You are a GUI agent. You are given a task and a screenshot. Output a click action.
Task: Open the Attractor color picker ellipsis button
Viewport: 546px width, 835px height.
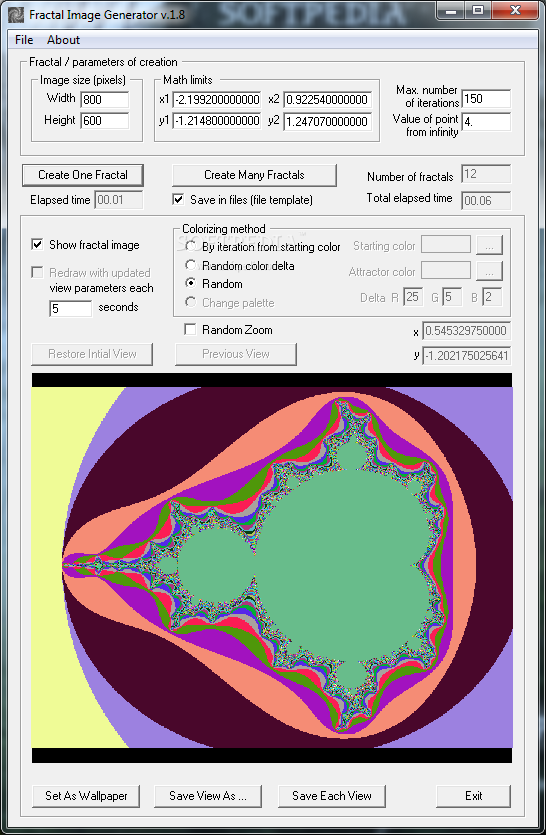click(x=490, y=271)
